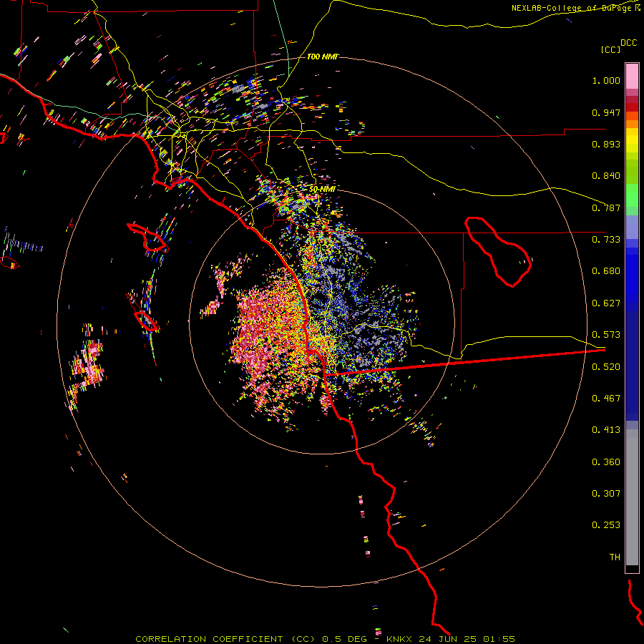Click the 0.467 legend value

tap(606, 399)
